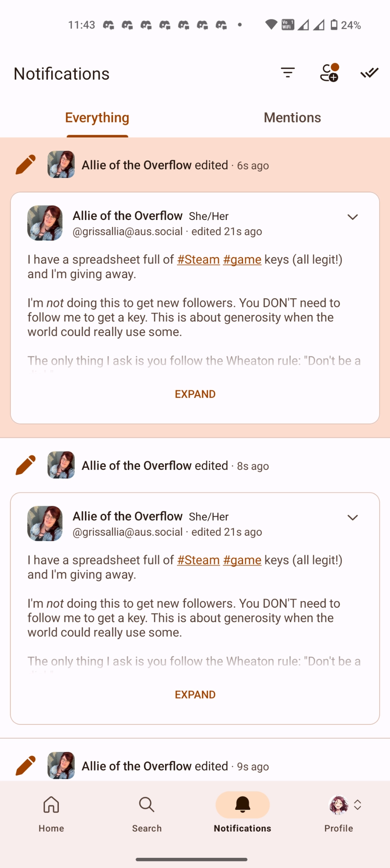Open the #game hashtag in second post
390x868 pixels.
point(242,560)
